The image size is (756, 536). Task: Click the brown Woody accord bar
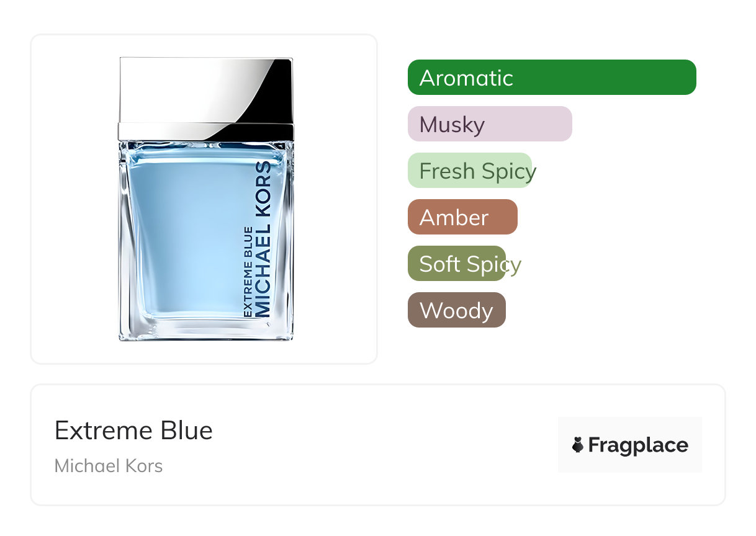pyautogui.click(x=457, y=310)
